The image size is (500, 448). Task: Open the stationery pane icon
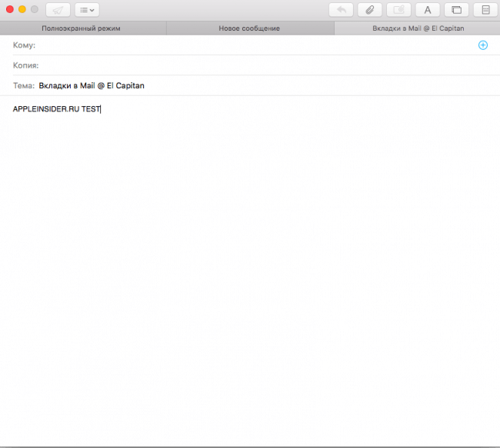click(x=485, y=10)
